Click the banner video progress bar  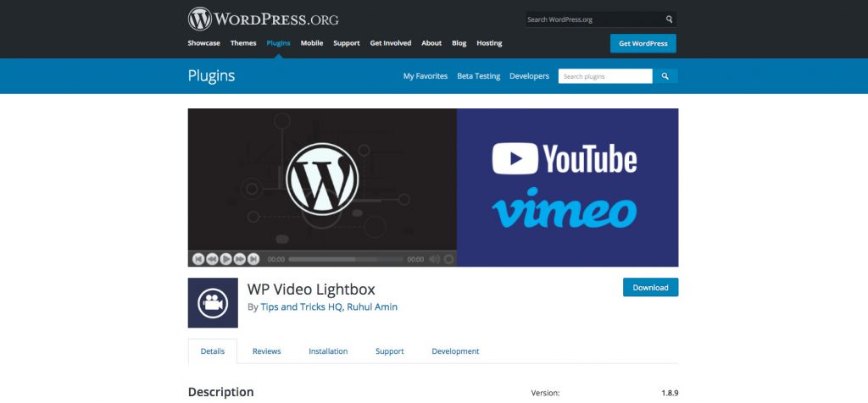(x=346, y=259)
